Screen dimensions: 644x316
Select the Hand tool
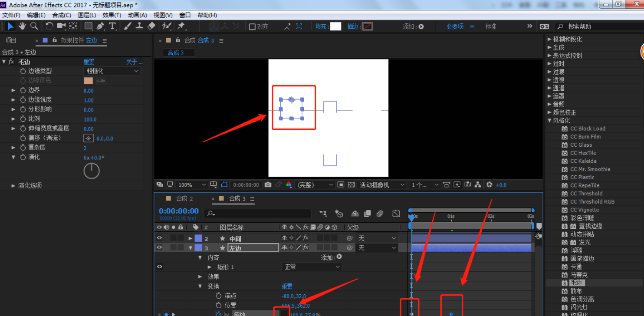[22, 26]
